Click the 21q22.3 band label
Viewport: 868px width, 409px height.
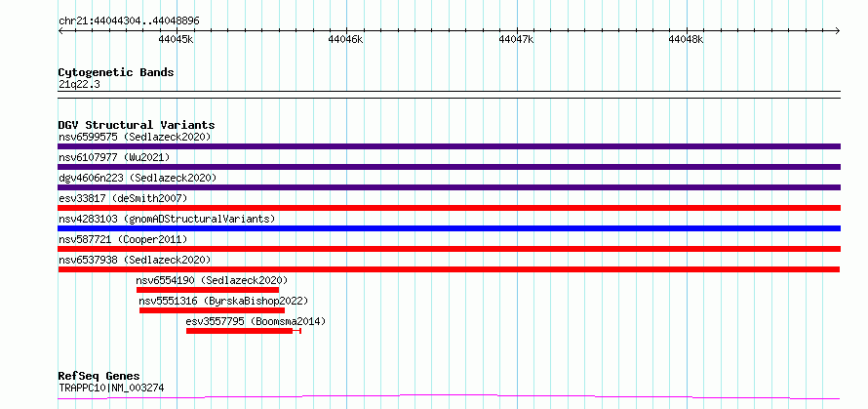tap(79, 84)
